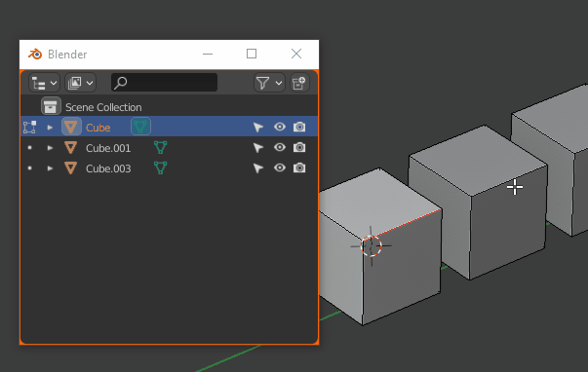Click the edit mode icon beside Cube
Image resolution: width=588 pixels, height=372 pixels.
click(x=29, y=127)
